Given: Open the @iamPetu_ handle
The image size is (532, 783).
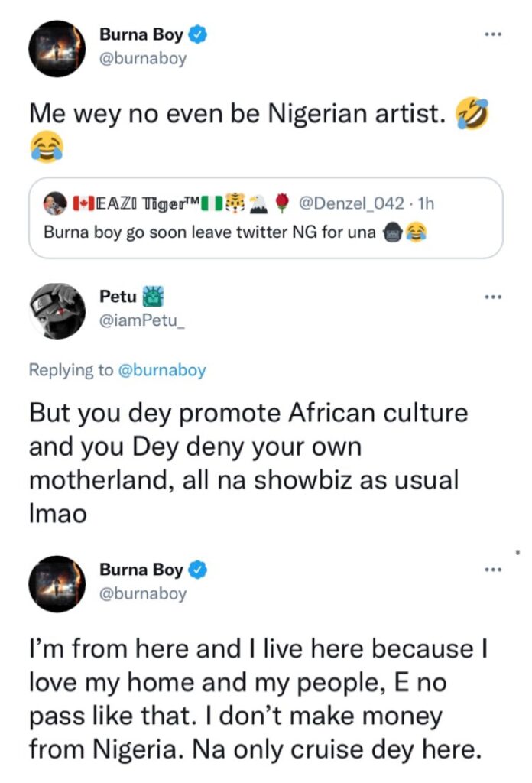Looking at the screenshot, I should coord(144,320).
